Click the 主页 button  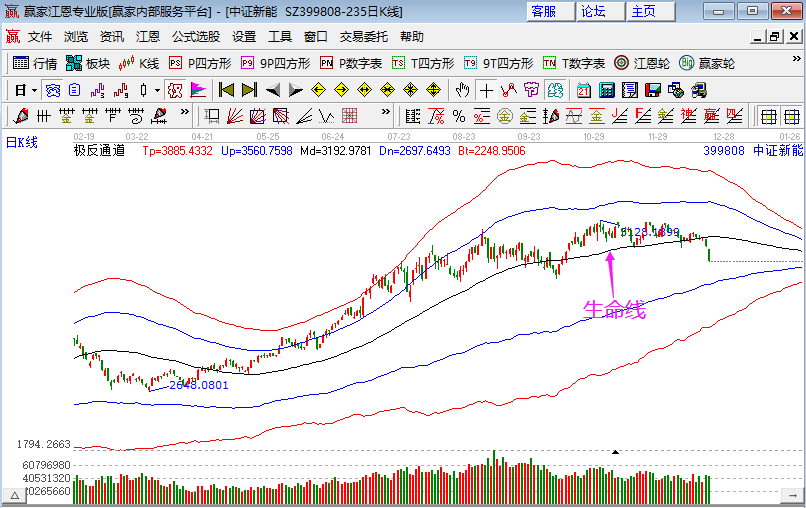(x=650, y=11)
